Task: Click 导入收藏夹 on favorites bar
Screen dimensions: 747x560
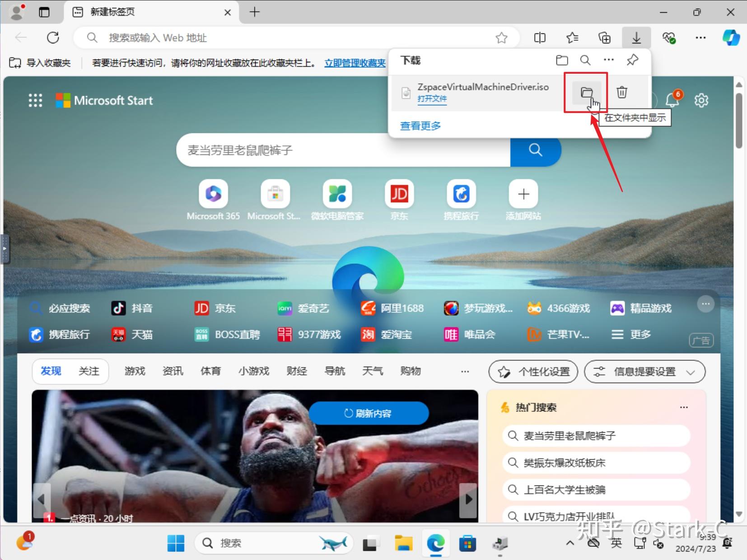Action: tap(40, 63)
